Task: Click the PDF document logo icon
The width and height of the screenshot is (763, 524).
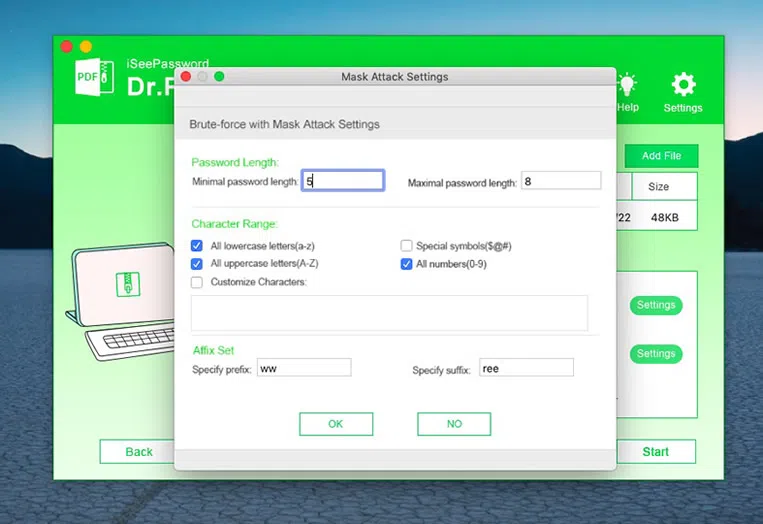Action: coord(94,77)
